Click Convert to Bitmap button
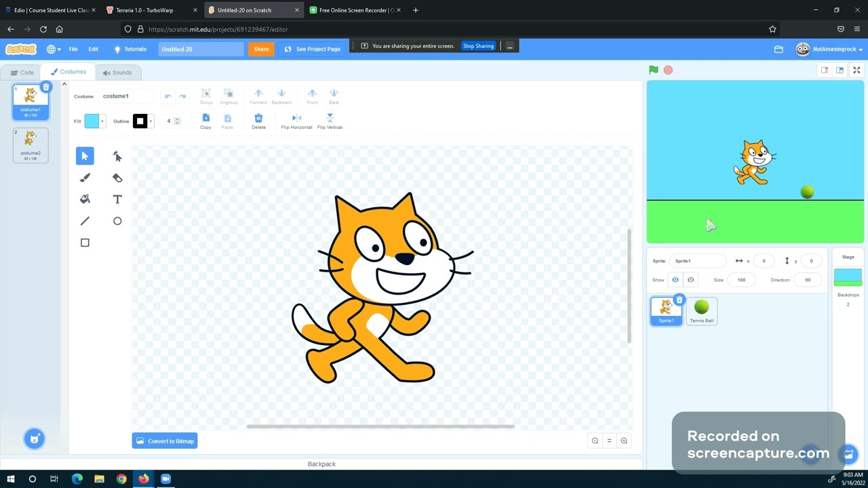 (x=165, y=441)
